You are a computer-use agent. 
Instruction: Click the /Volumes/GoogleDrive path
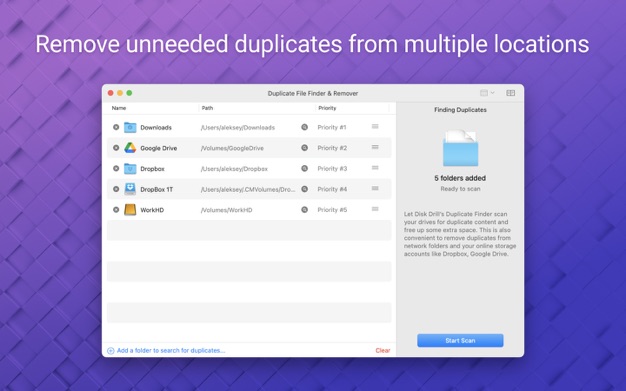(232, 148)
